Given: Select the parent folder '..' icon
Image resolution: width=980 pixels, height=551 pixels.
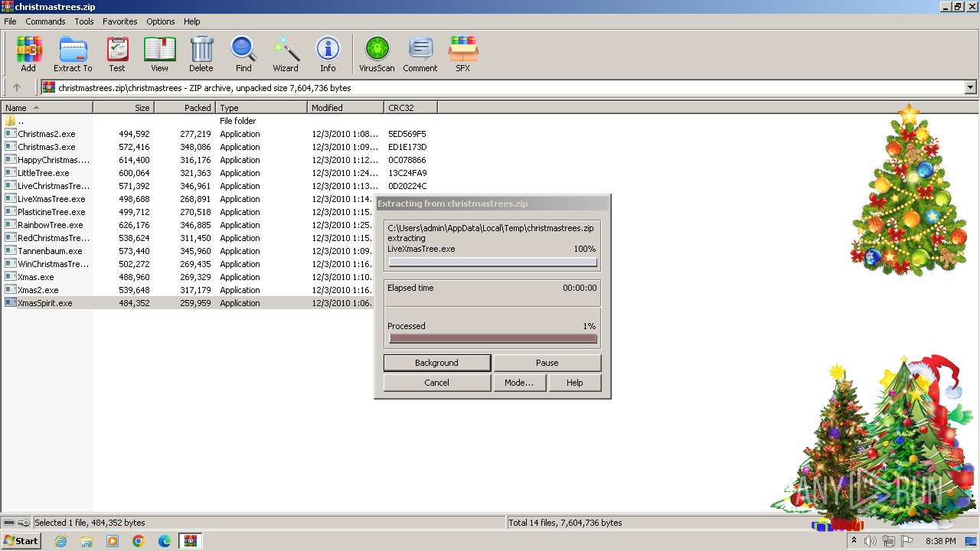Looking at the screenshot, I should coord(10,121).
